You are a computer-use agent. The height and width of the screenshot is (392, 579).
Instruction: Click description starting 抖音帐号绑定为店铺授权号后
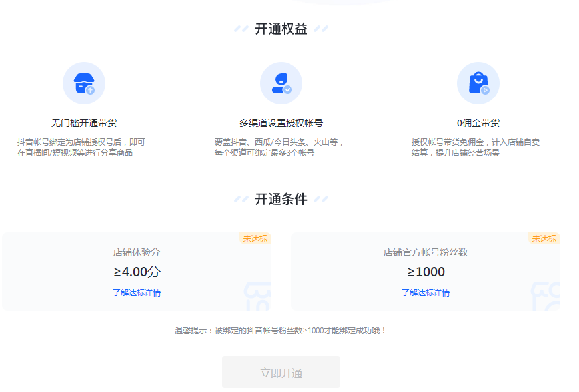[81, 148]
